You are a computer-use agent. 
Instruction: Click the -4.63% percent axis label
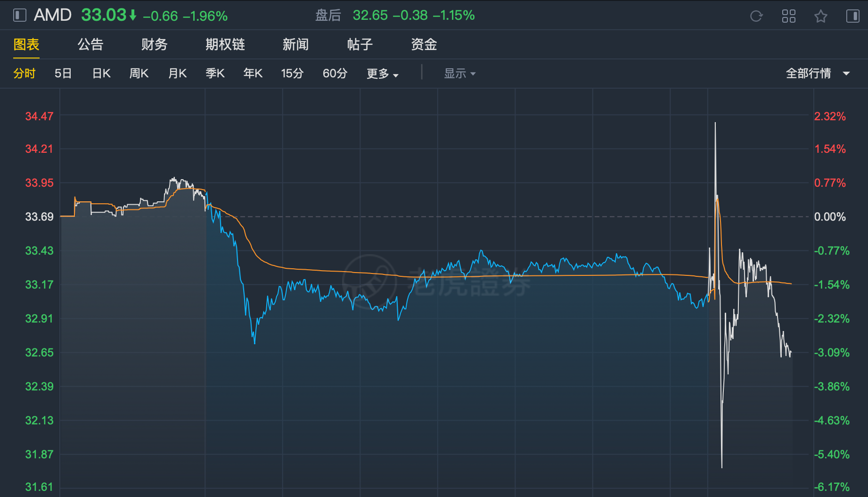(832, 421)
